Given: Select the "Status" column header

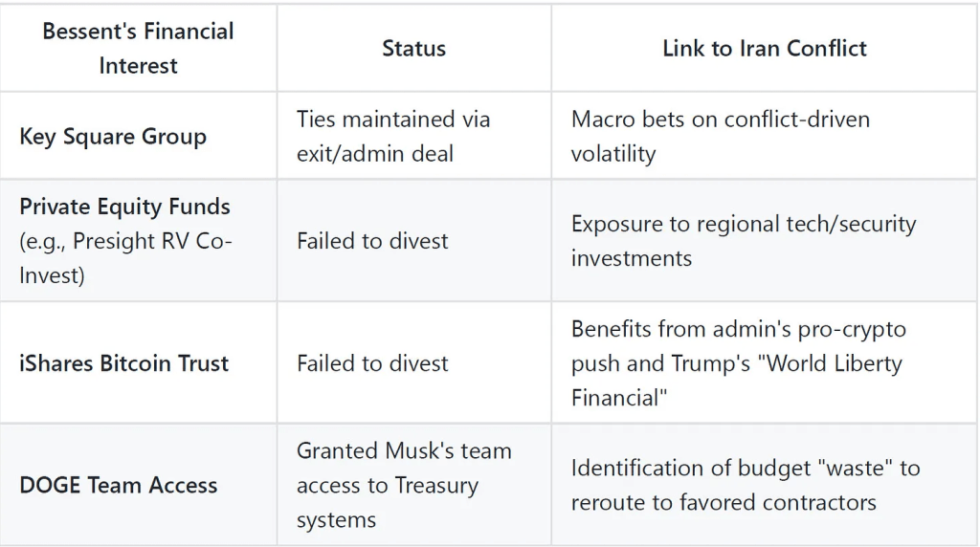Looking at the screenshot, I should (x=413, y=48).
